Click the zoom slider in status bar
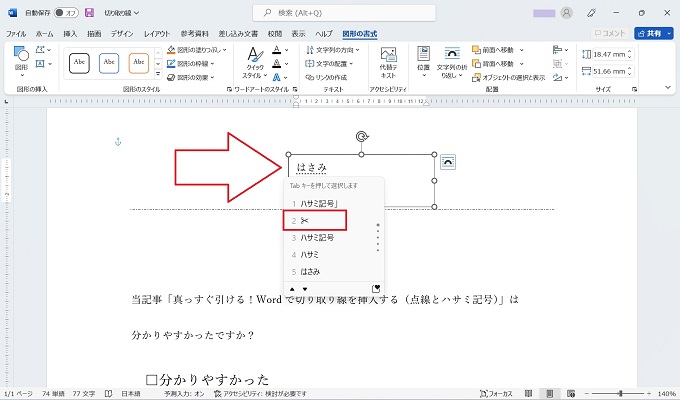This screenshot has height=400, width=680. (x=621, y=393)
